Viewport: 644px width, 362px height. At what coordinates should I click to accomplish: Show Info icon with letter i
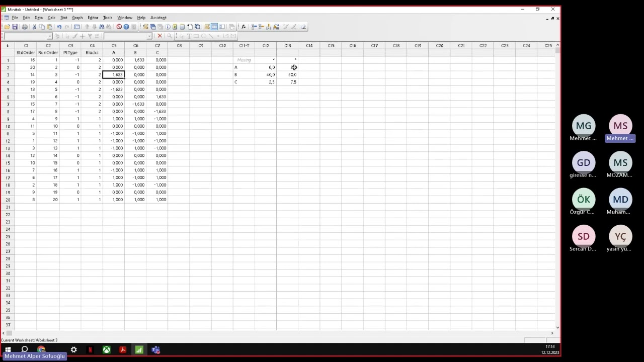point(168,27)
